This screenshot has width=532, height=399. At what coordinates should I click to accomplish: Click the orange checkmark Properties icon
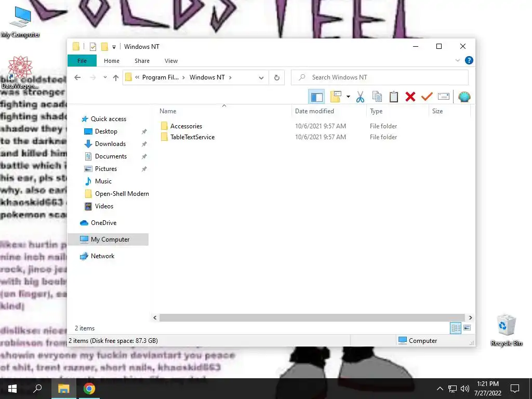point(427,97)
